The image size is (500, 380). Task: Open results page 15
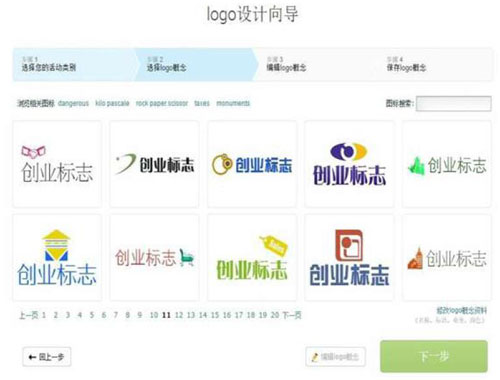pos(215,315)
